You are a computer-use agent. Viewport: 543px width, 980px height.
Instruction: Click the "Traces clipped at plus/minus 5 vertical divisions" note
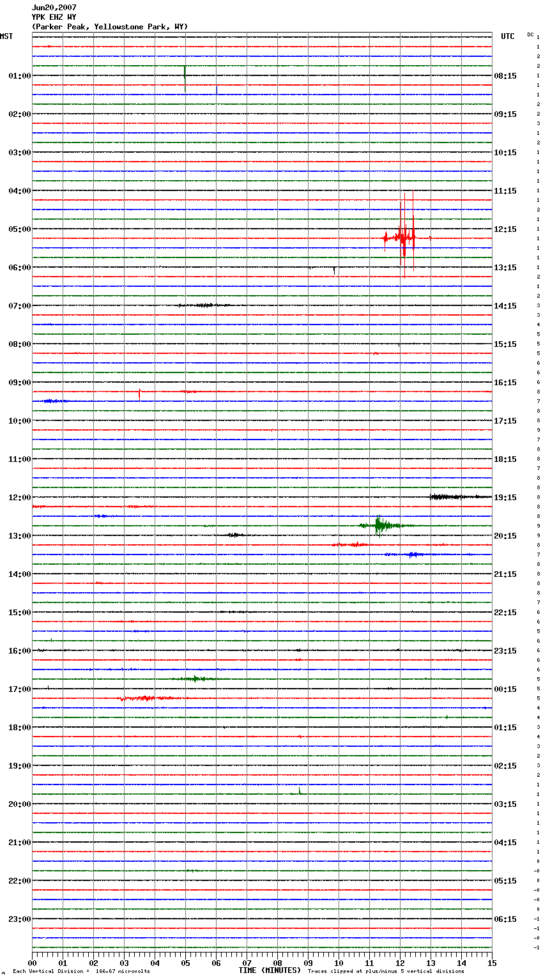pyautogui.click(x=386, y=972)
